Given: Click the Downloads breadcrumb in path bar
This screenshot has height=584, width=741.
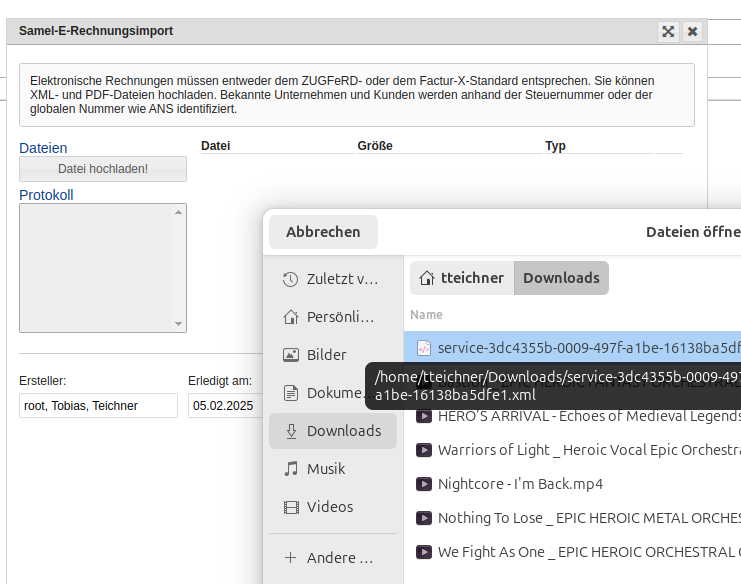Looking at the screenshot, I should click(561, 278).
